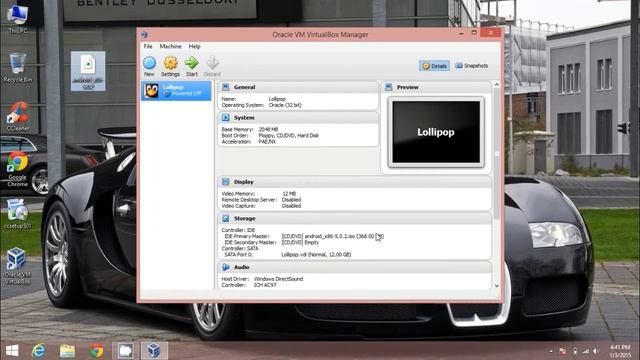This screenshot has height=360, width=640.
Task: Click the Video Memory 12 MB value
Action: pos(289,194)
